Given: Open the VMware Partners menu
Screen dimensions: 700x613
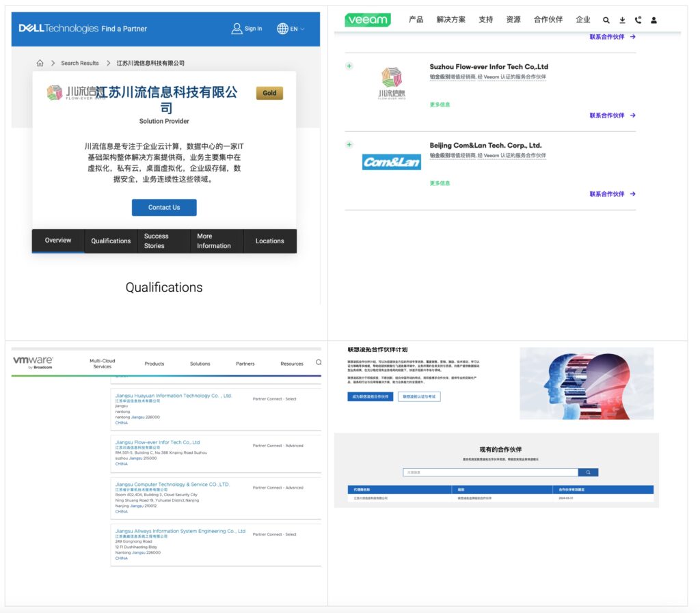Looking at the screenshot, I should 245,364.
